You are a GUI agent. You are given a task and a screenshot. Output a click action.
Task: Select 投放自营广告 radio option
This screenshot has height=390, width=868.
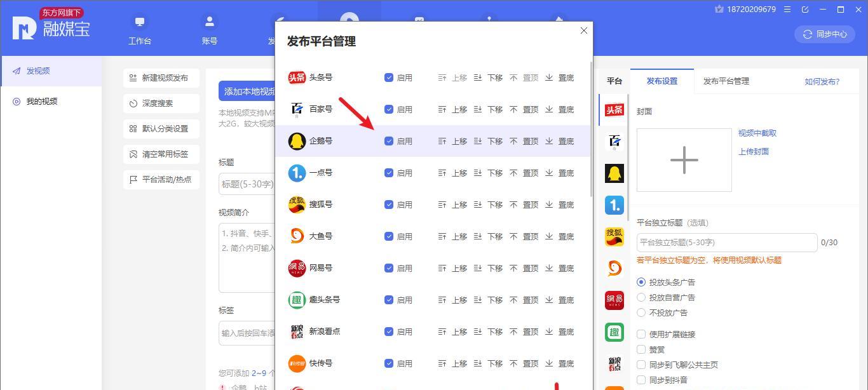[641, 297]
